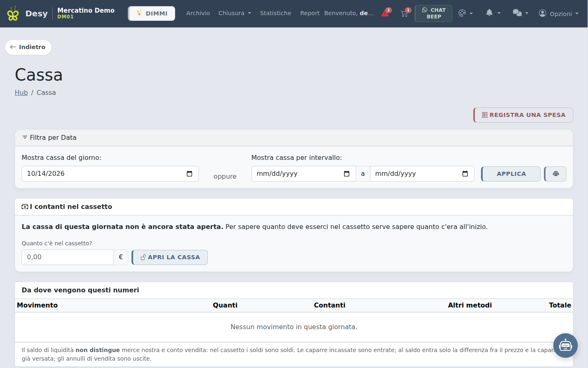Screen dimensions: 588x368
Task: Open the red warning alerts icon
Action: click(385, 13)
